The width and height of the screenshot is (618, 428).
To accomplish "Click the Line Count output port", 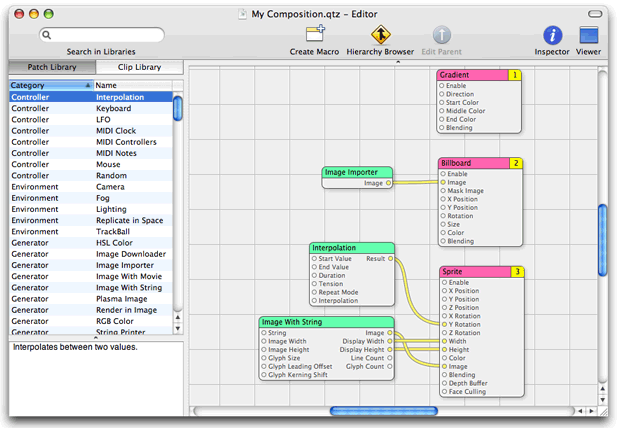I will tap(390, 358).
